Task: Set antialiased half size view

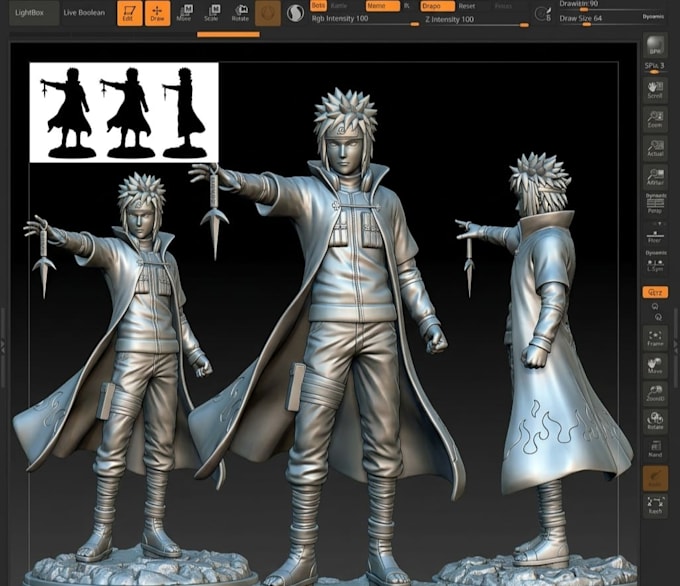Action: tap(655, 176)
